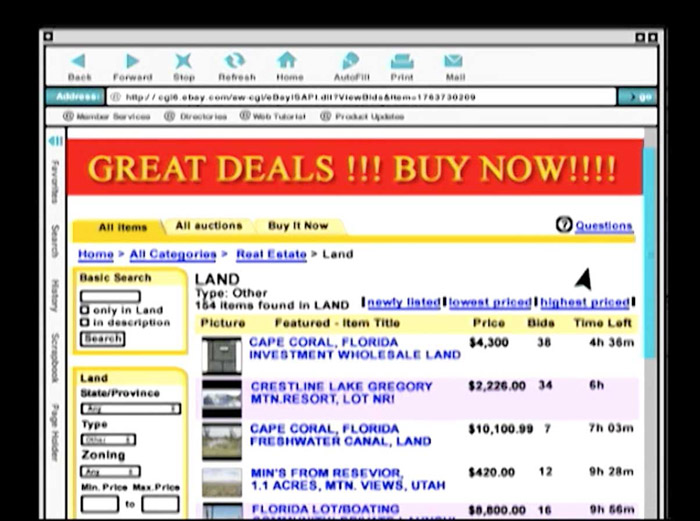Click thumbnail for Cape Coral Investment listing
The height and width of the screenshot is (521, 700).
[221, 355]
